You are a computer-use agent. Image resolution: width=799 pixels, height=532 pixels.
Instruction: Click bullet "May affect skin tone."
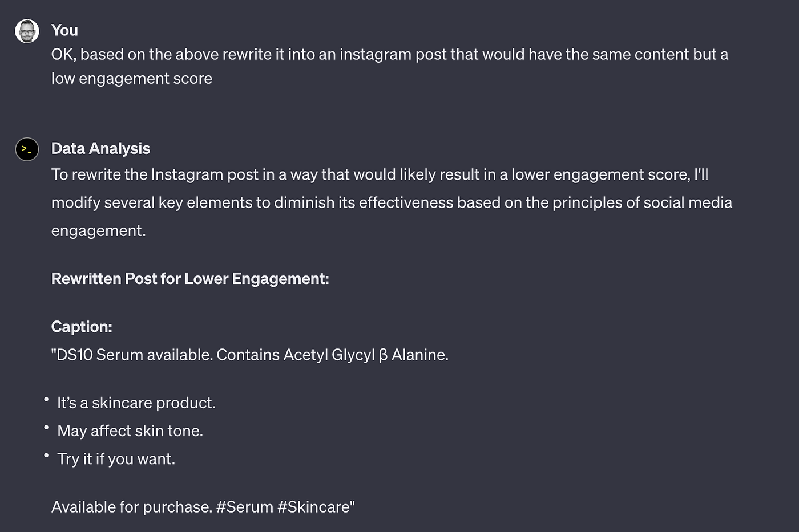130,431
